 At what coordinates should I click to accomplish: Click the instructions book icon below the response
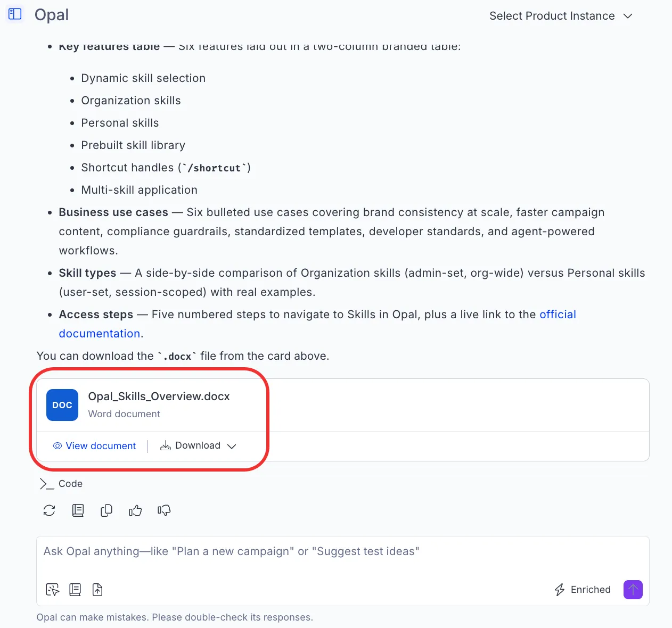[x=78, y=510]
